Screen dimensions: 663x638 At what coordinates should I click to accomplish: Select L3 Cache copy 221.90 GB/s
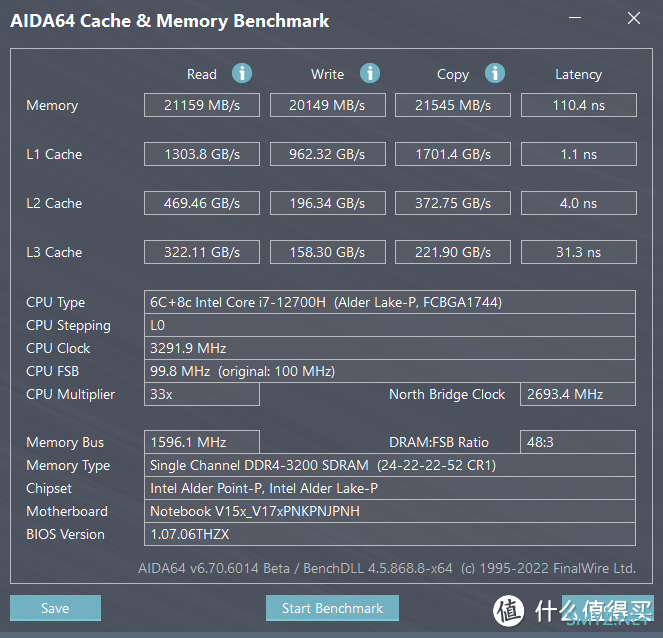pyautogui.click(x=453, y=252)
